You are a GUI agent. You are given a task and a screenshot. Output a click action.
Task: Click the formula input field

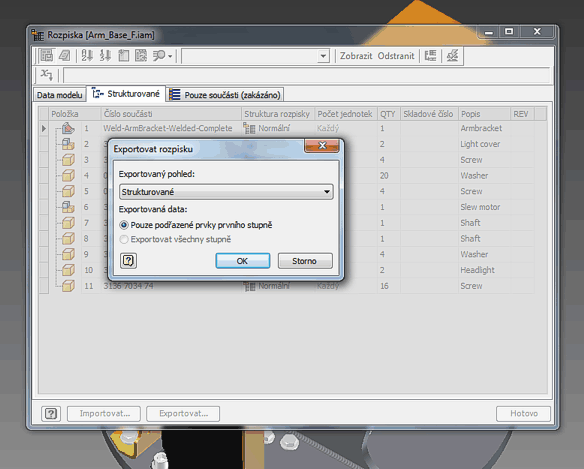[x=307, y=75]
